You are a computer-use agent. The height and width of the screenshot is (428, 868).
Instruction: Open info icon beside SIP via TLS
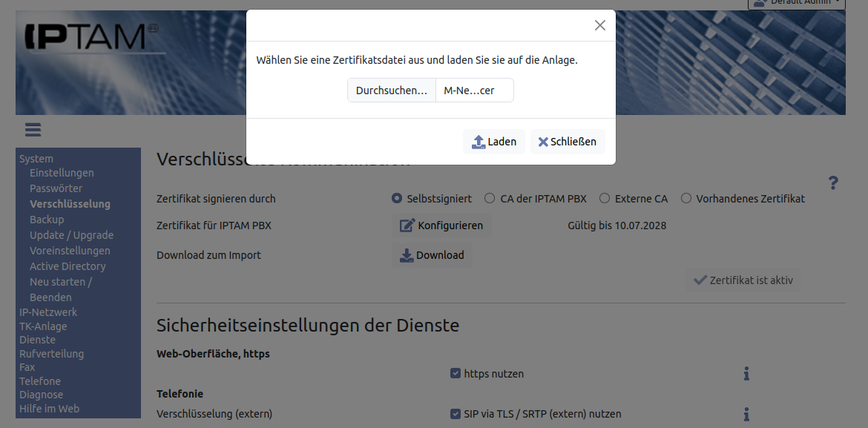pos(746,414)
